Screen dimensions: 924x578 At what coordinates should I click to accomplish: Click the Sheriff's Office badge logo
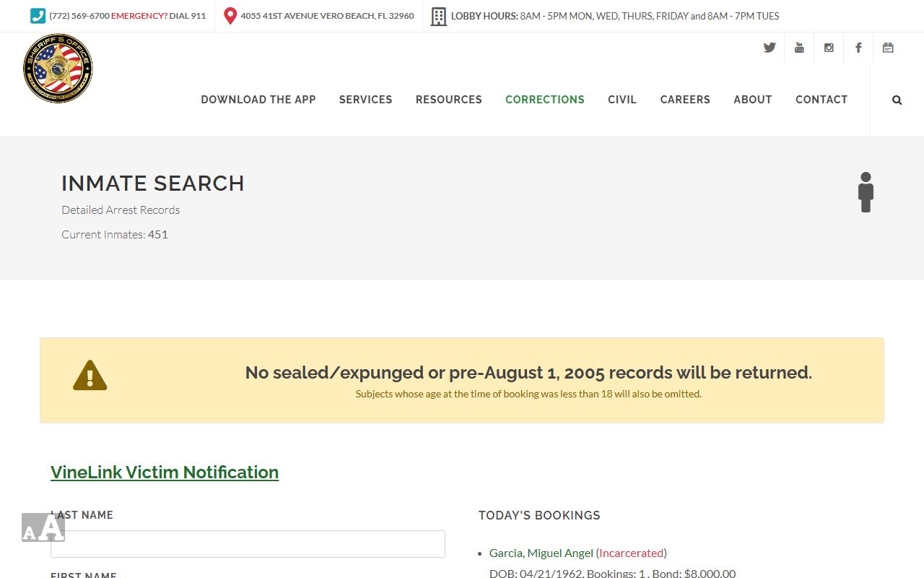58,69
